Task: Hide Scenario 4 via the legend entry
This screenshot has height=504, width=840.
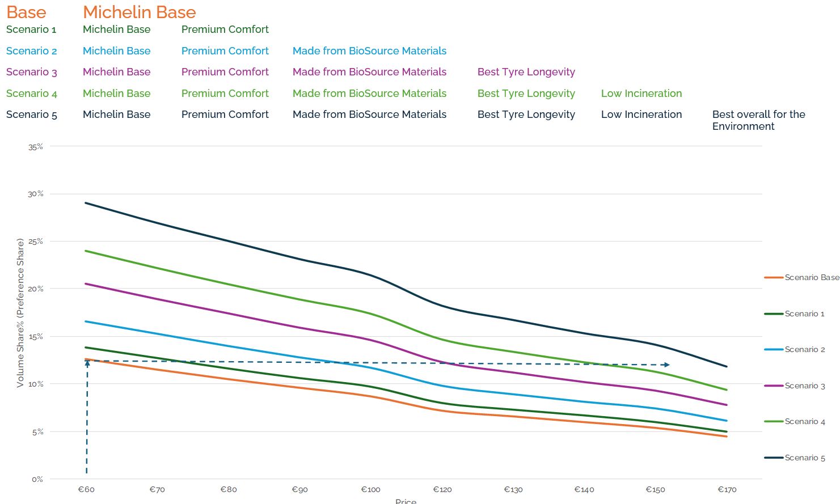Action: point(804,422)
